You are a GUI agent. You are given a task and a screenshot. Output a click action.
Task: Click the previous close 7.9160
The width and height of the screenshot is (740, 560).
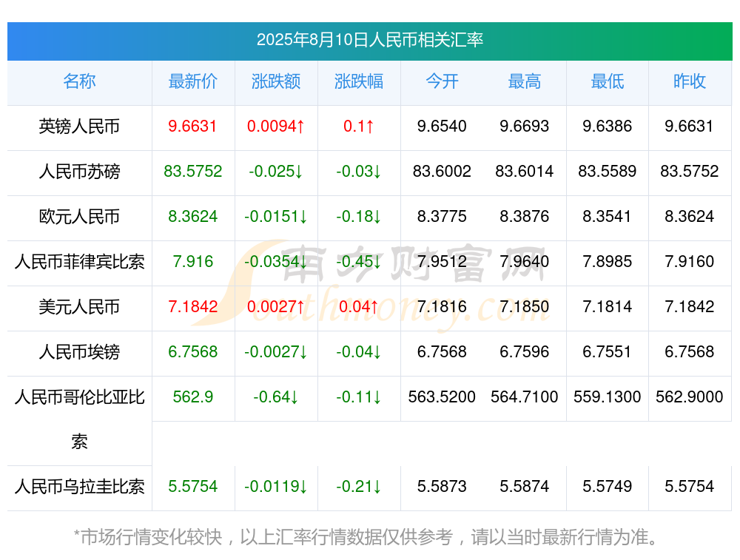690,261
